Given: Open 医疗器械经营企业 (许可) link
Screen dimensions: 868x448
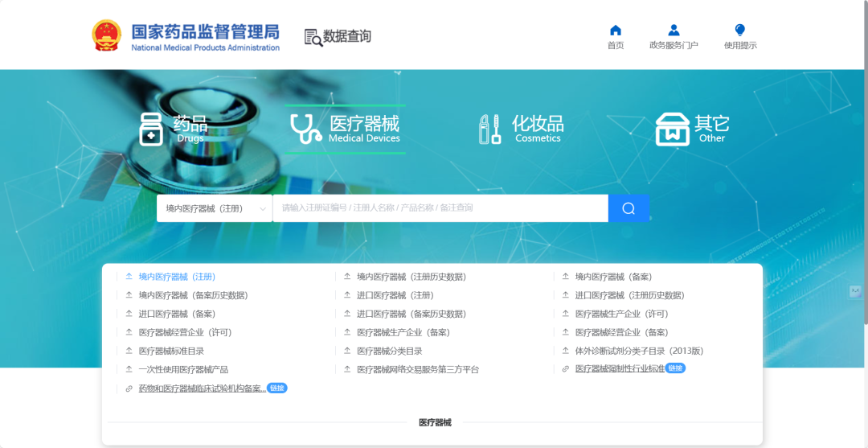Looking at the screenshot, I should (185, 332).
